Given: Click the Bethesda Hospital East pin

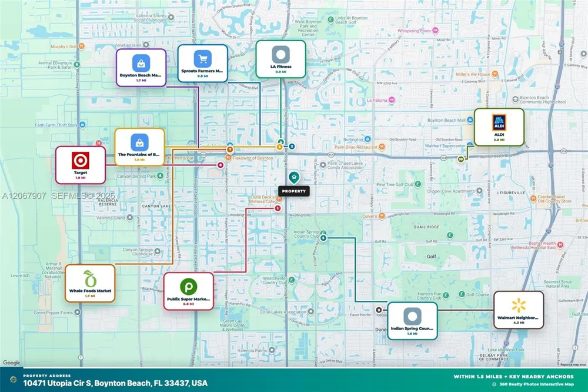Looking at the screenshot, I should point(560,245).
